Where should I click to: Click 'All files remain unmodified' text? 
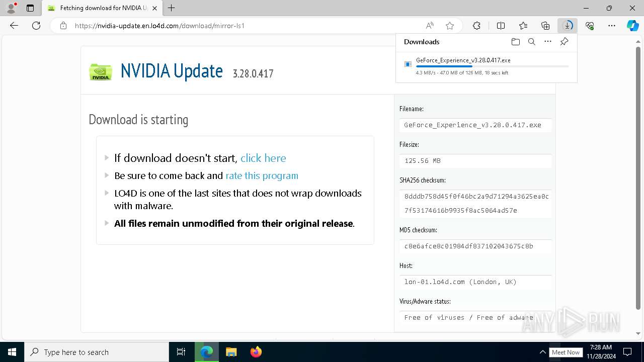pyautogui.click(x=233, y=224)
